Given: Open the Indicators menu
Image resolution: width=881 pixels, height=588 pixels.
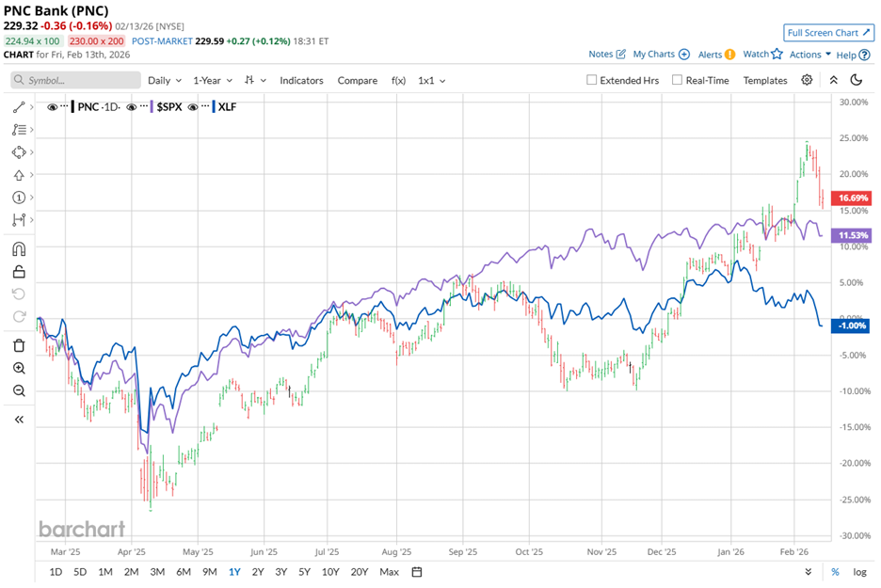Looking at the screenshot, I should coord(301,81).
